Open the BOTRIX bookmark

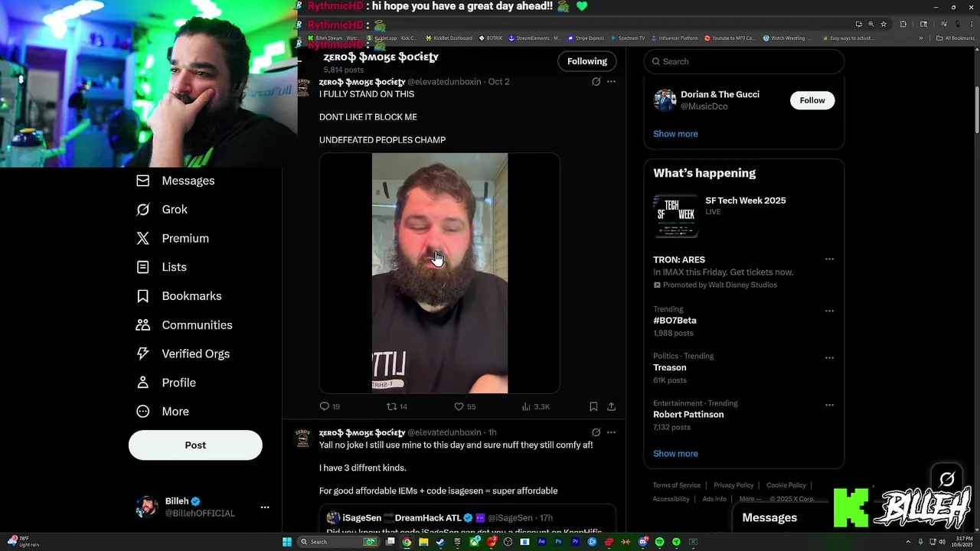tap(491, 38)
